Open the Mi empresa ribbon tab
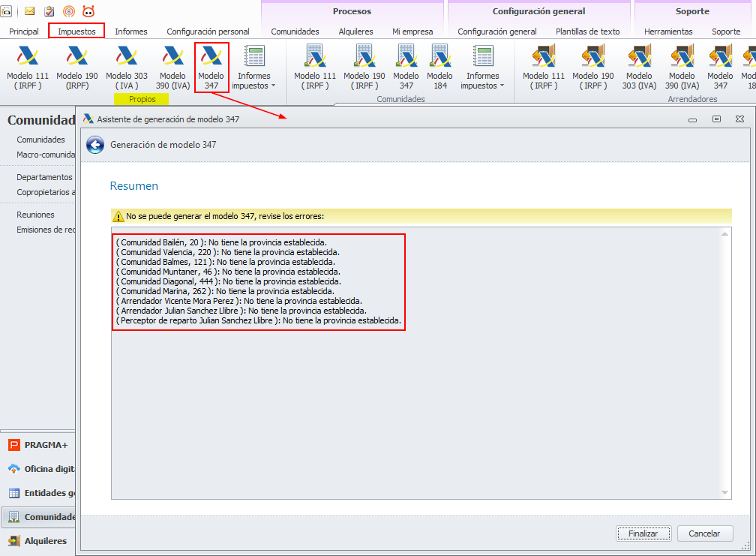This screenshot has width=756, height=556. (412, 32)
